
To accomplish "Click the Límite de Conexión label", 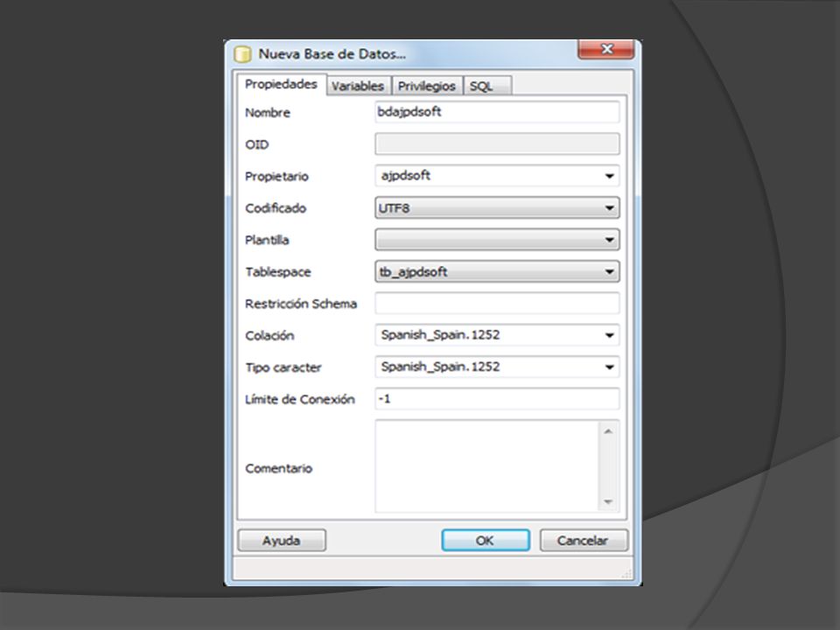I will pyautogui.click(x=299, y=399).
